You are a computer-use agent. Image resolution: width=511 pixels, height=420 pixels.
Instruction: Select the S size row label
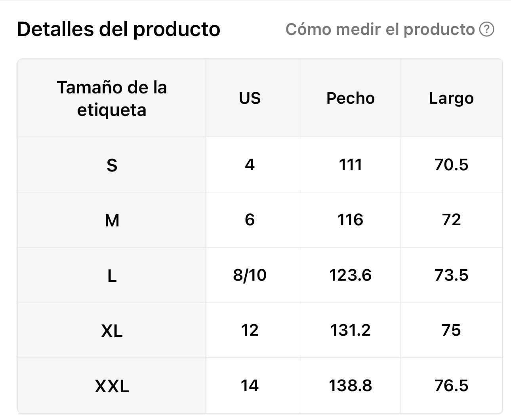(x=112, y=165)
